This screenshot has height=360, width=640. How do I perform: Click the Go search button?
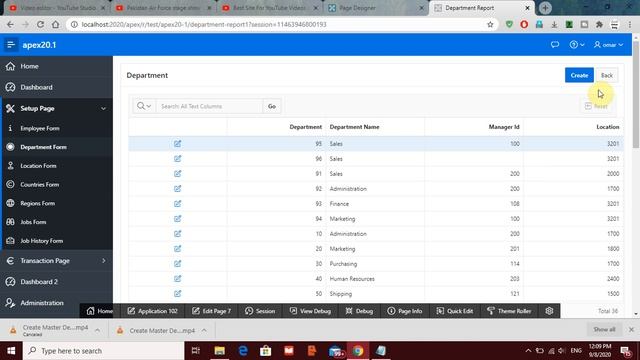(x=272, y=106)
